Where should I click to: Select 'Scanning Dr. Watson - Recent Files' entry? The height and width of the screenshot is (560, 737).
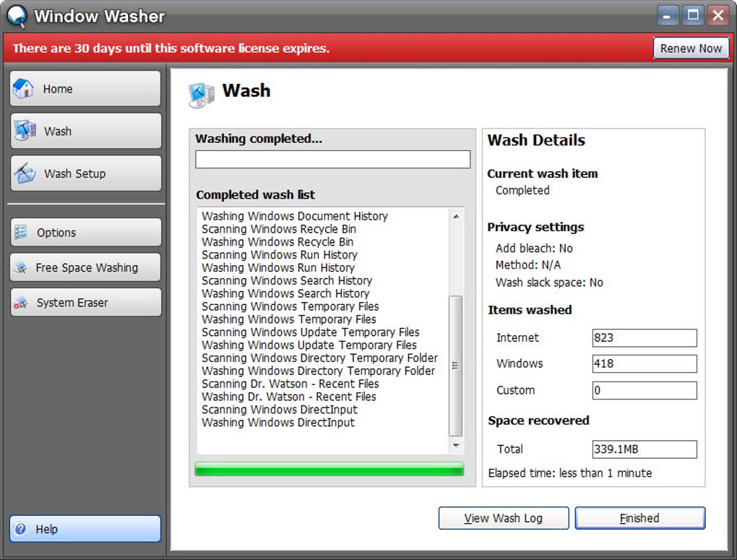(x=290, y=384)
